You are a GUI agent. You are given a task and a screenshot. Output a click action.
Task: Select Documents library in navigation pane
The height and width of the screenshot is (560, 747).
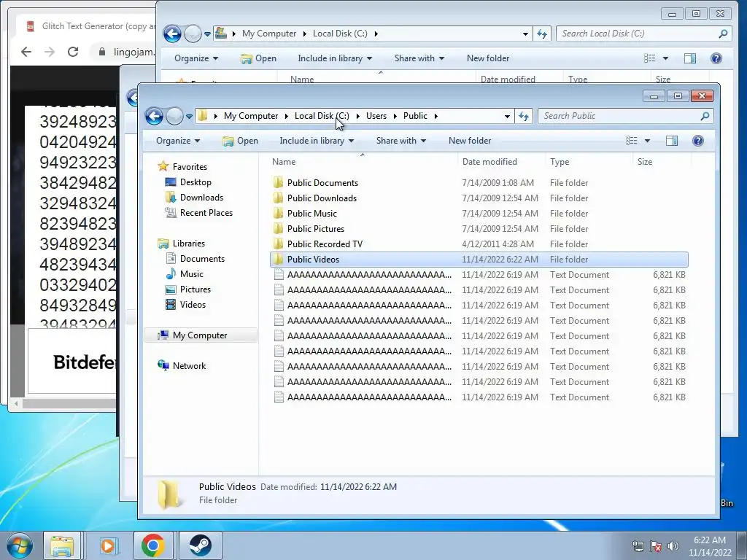click(202, 259)
